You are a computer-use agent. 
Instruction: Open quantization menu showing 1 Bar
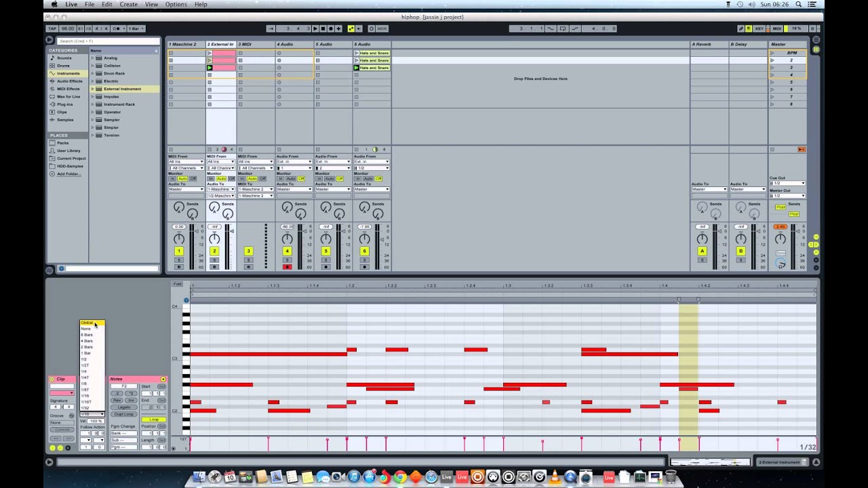(136, 28)
